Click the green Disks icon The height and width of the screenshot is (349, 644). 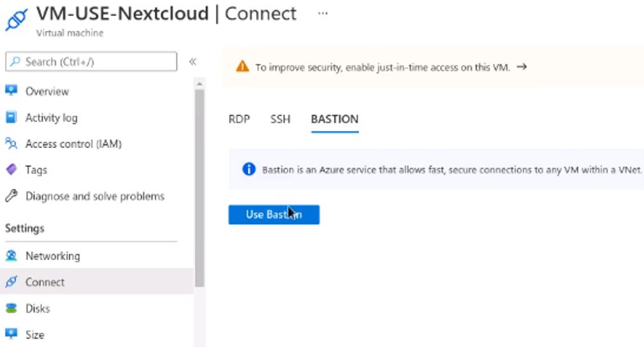pos(11,308)
